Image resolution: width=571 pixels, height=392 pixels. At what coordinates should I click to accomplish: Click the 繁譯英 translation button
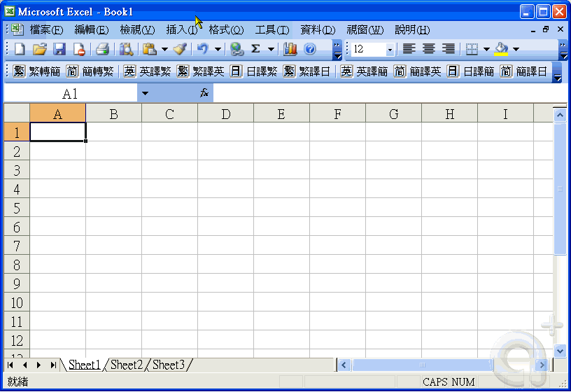[201, 71]
